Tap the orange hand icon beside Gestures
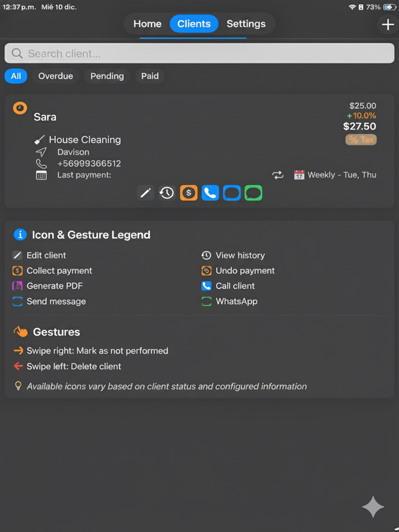This screenshot has height=532, width=399. point(21,332)
